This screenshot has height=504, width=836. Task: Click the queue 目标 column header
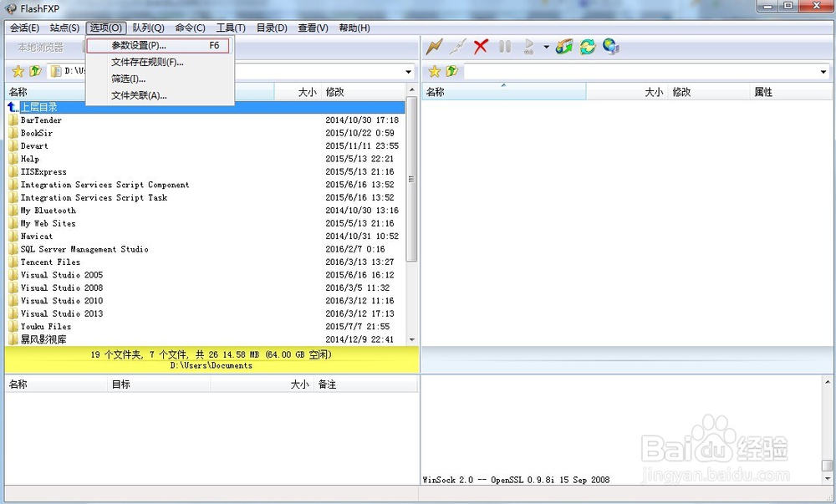159,384
